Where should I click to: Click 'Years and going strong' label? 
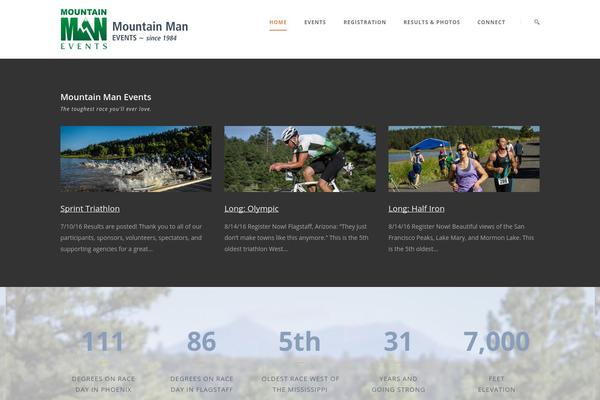(x=398, y=384)
